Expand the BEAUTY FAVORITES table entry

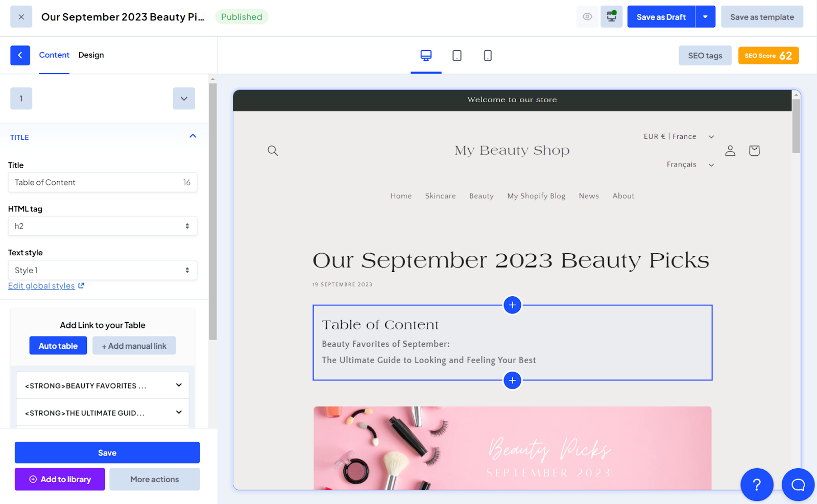click(178, 385)
